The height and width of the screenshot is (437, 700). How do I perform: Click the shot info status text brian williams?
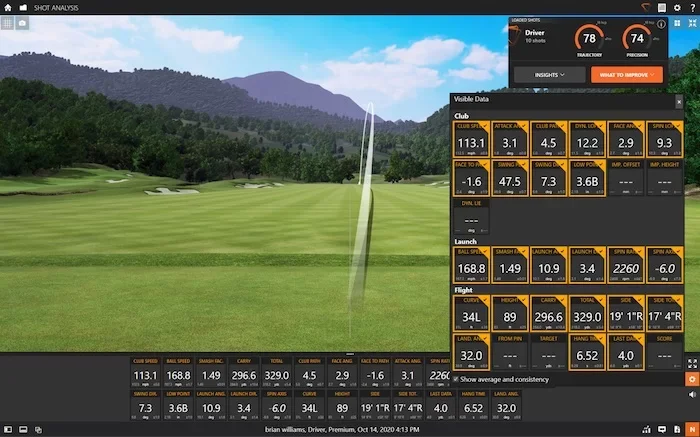[x=342, y=429]
